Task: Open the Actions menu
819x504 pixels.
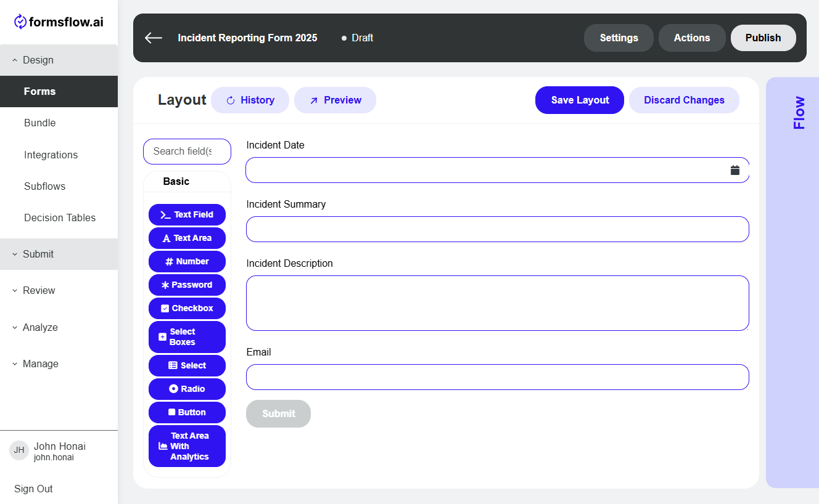Action: (692, 38)
